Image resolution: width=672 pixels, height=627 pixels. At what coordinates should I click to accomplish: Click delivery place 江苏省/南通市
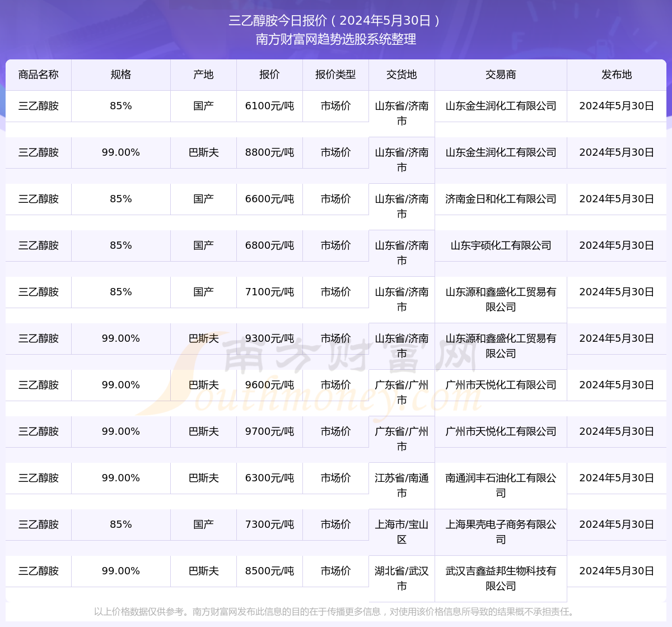[402, 485]
